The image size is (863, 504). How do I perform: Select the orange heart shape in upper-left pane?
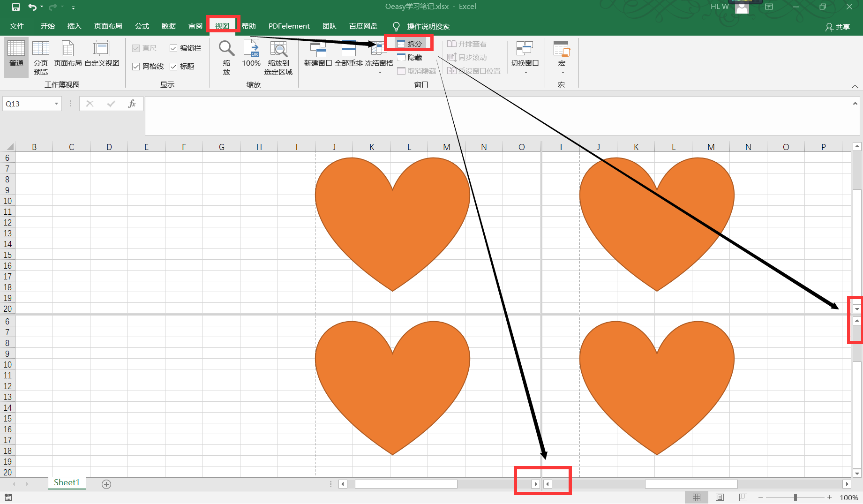(392, 224)
